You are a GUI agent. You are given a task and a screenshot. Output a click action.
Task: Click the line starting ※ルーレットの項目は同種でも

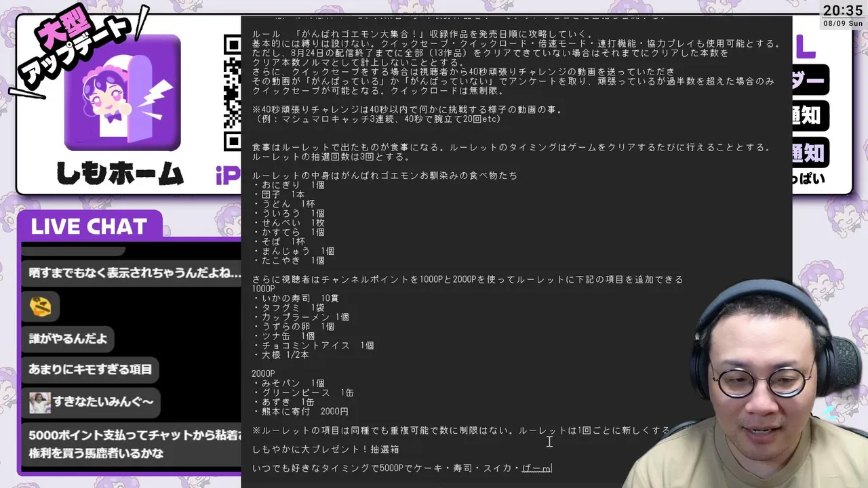(461, 431)
